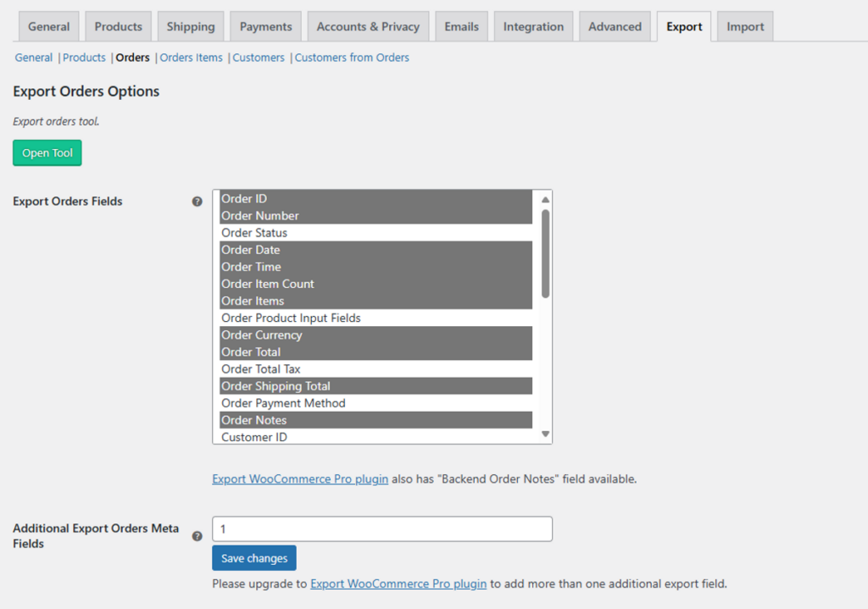Focus the Additional Export Orders Meta Fields input
868x609 pixels.
382,529
